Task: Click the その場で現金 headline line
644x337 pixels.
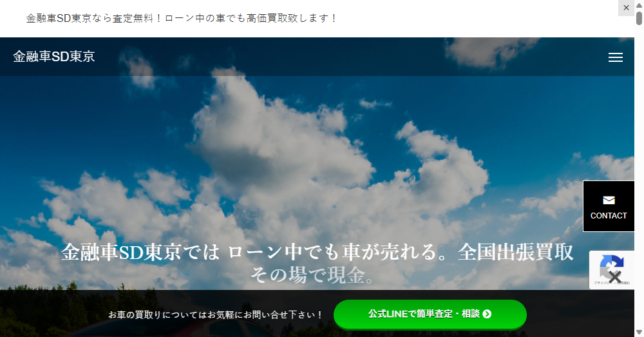Action: click(313, 275)
